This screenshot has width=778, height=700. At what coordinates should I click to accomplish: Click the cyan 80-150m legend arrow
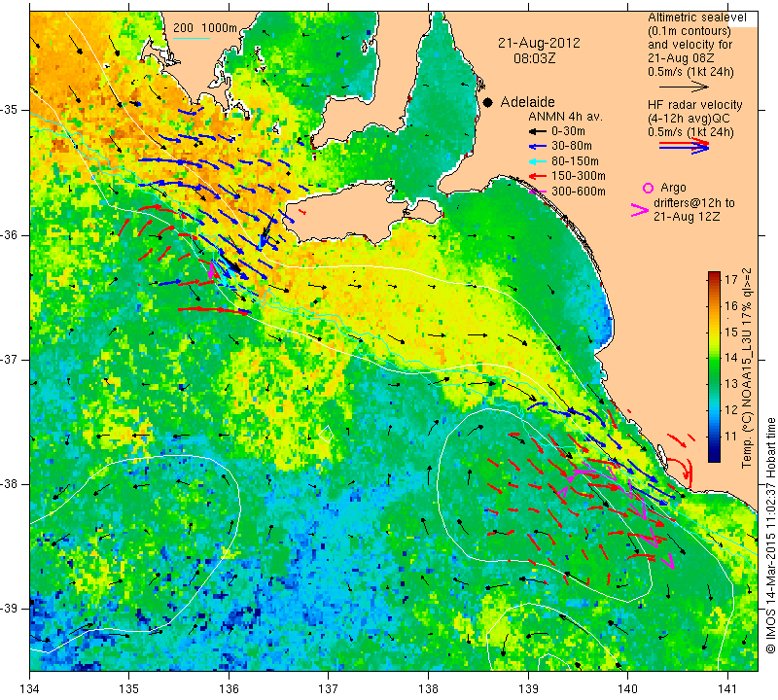(537, 161)
